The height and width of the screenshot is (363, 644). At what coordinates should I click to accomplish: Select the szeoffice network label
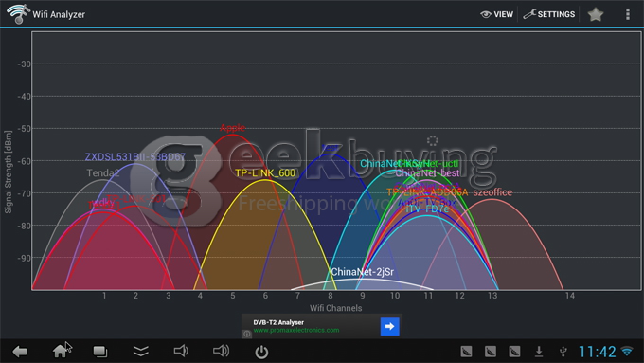[492, 192]
